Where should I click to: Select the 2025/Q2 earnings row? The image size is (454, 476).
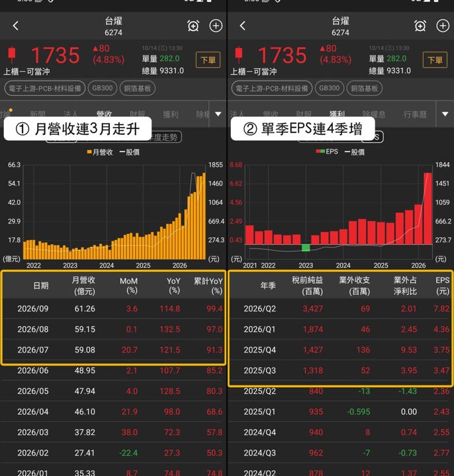click(340, 391)
